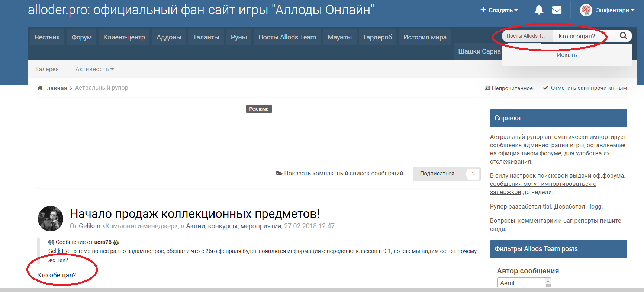Click the Автор сообщения filter label
Screen dimensions: 644x292
click(x=528, y=271)
